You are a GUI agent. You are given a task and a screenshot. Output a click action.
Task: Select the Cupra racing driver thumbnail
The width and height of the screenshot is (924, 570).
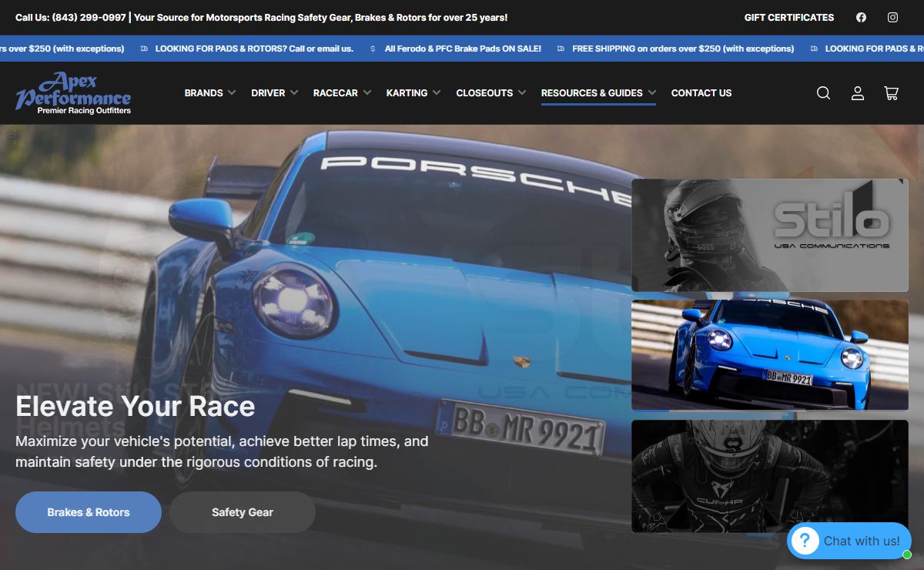click(x=770, y=476)
